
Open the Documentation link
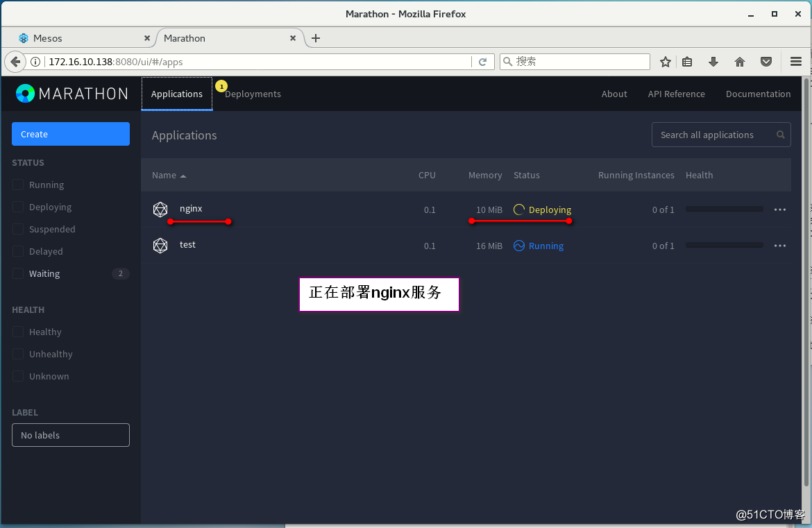point(758,94)
